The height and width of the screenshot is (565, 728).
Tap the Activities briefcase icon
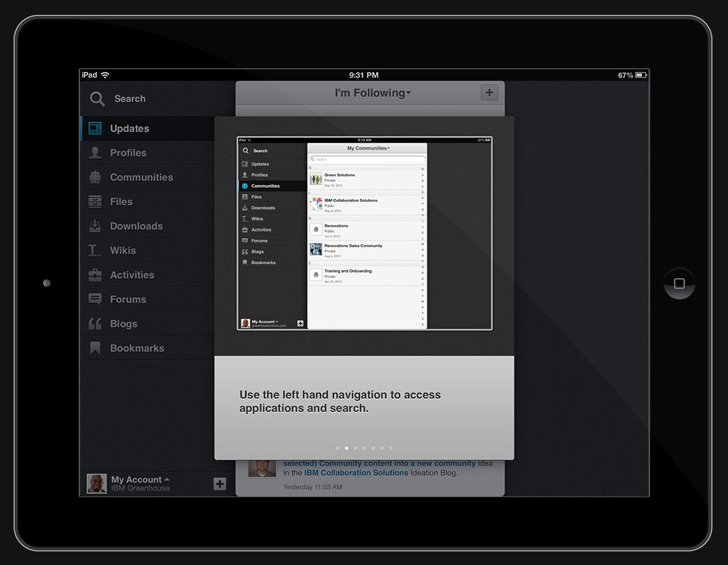[x=95, y=275]
